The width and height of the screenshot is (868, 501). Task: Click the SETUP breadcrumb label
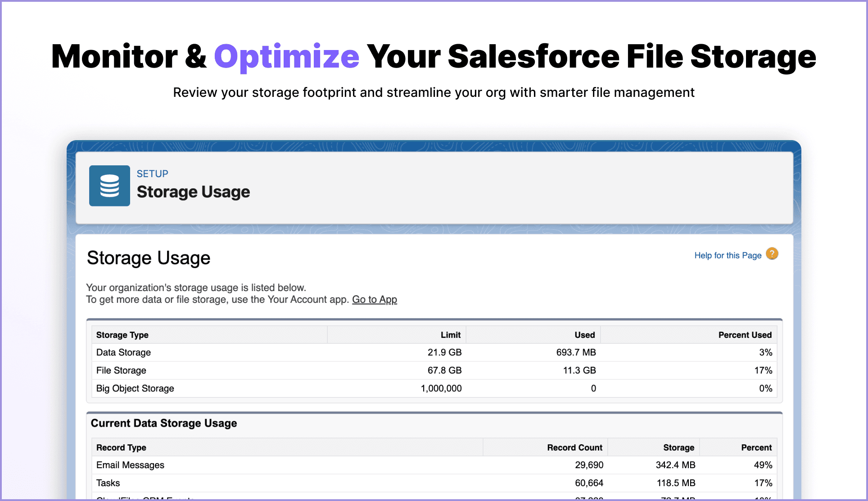(152, 173)
